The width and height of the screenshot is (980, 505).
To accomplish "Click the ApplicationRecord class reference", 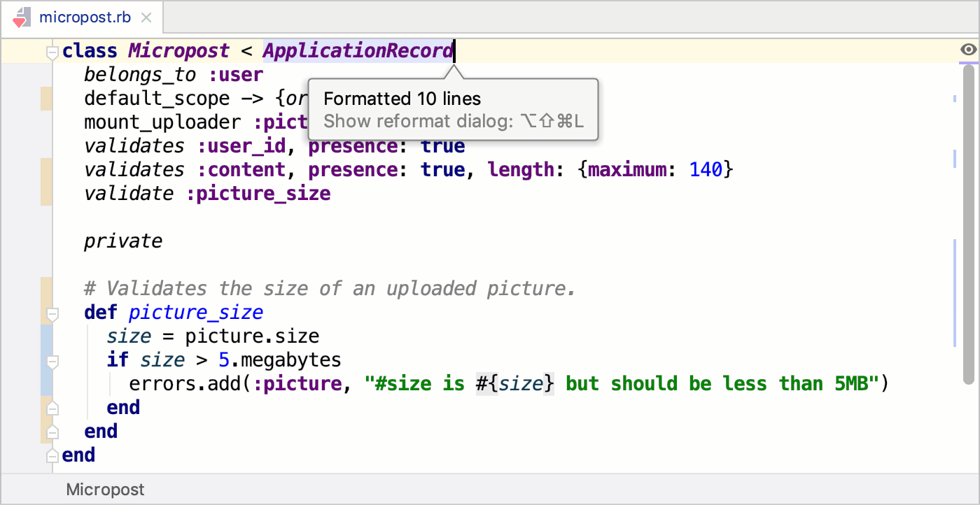I will [358, 51].
